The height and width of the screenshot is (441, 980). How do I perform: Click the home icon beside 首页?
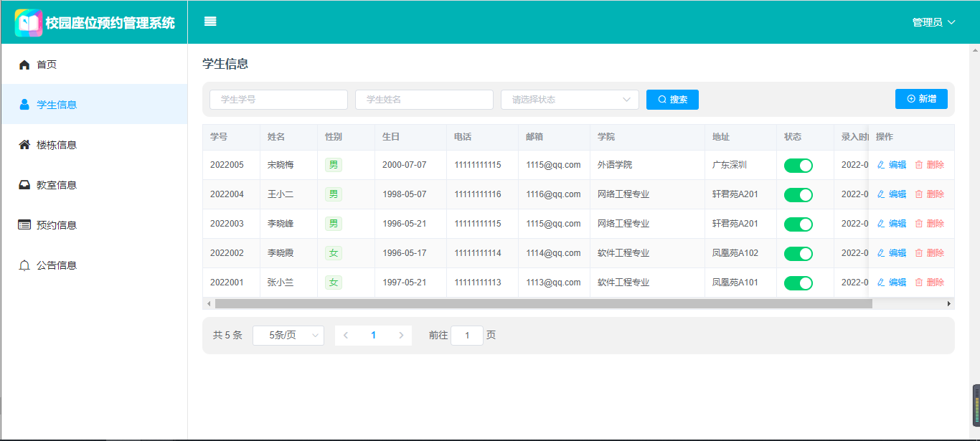[24, 65]
